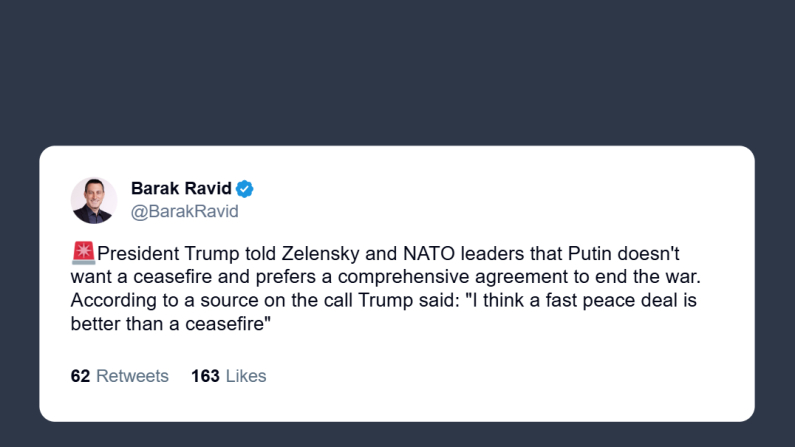Open the Barak Ravid display name
The height and width of the screenshot is (447, 795).
[181, 189]
